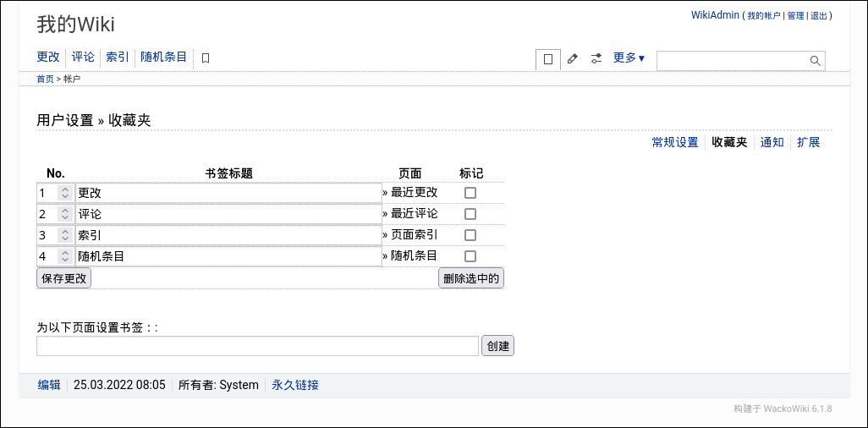Click the 更改 bookmark title field
The height and width of the screenshot is (428, 868).
228,193
